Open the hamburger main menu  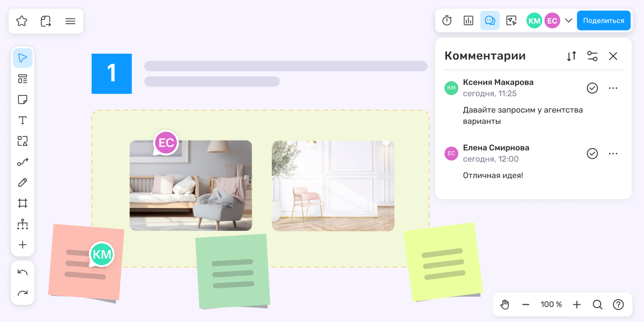(x=70, y=21)
